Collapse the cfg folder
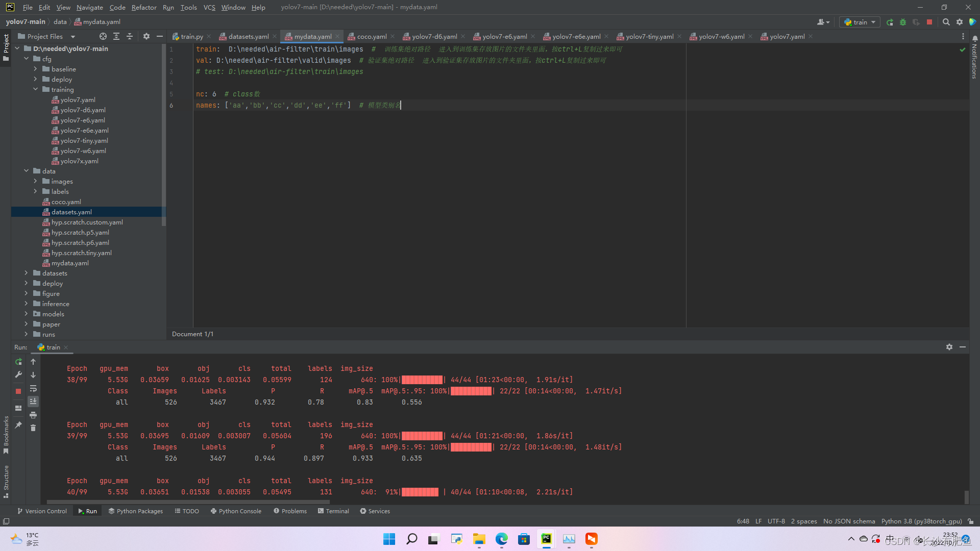This screenshot has width=980, height=551. click(x=26, y=59)
